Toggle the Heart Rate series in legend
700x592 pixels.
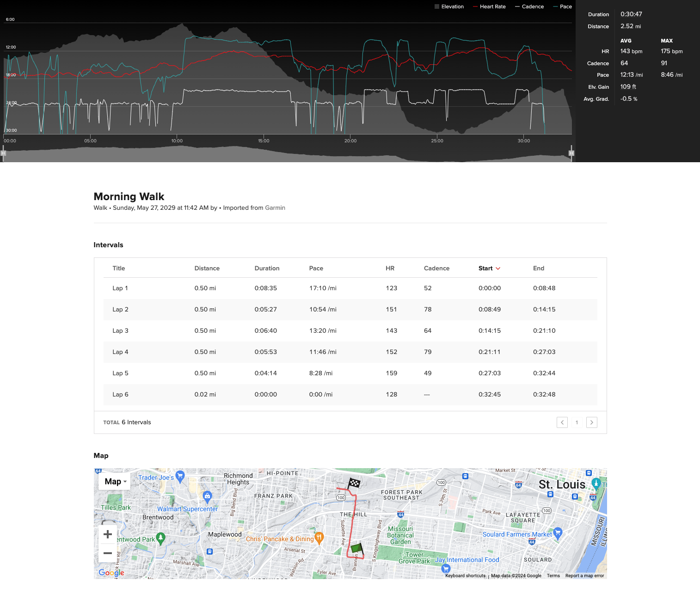click(x=489, y=6)
